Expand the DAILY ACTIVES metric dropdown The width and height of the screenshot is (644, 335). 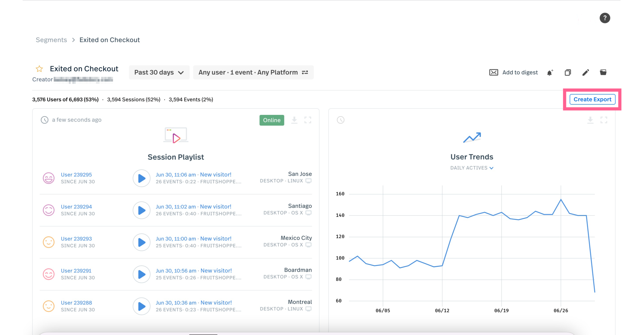click(x=471, y=168)
